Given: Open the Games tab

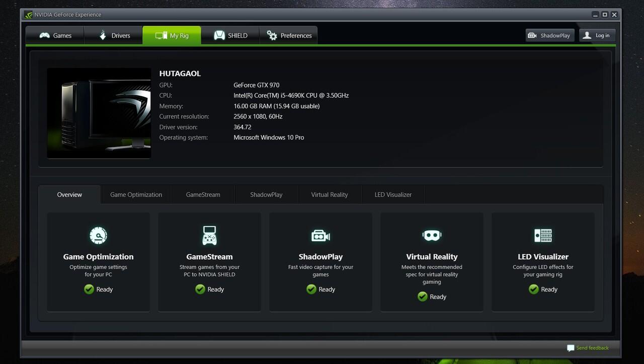Looking at the screenshot, I should click(55, 36).
